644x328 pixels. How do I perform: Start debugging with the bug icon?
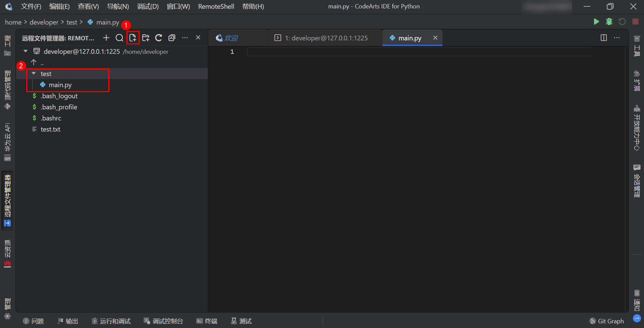609,22
